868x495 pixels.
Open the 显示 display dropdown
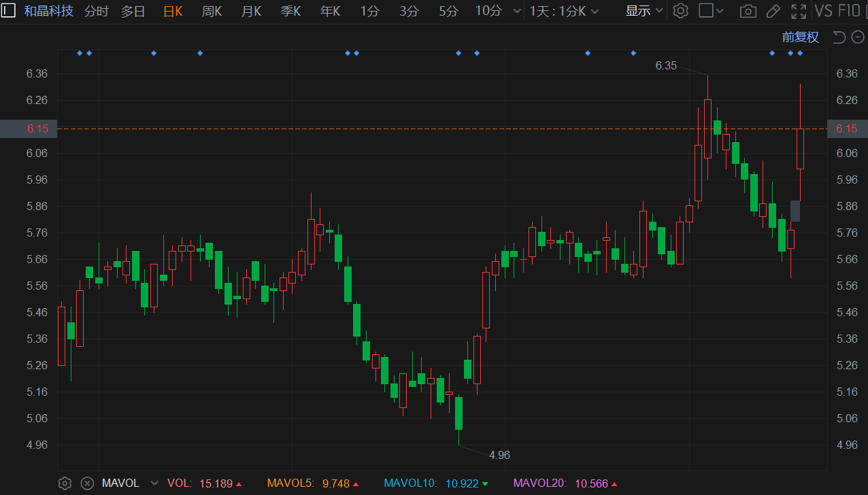pyautogui.click(x=644, y=11)
